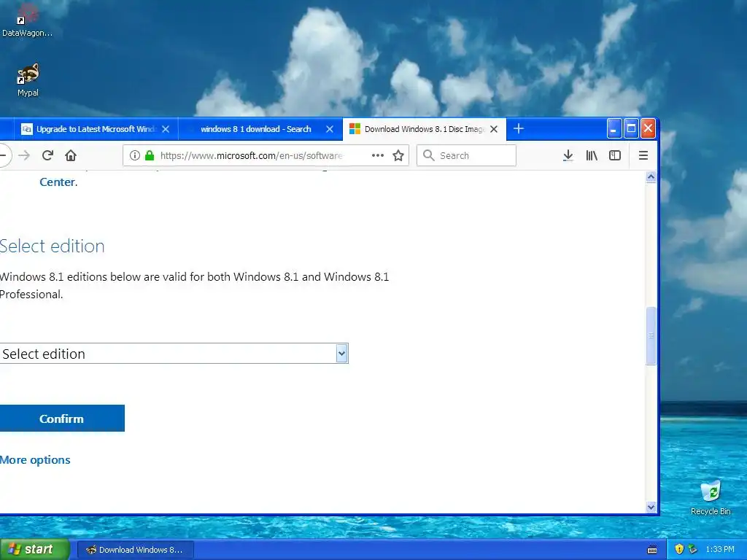Click the keyboard tray icon on taskbar
Image resolution: width=747 pixels, height=560 pixels.
(x=651, y=550)
